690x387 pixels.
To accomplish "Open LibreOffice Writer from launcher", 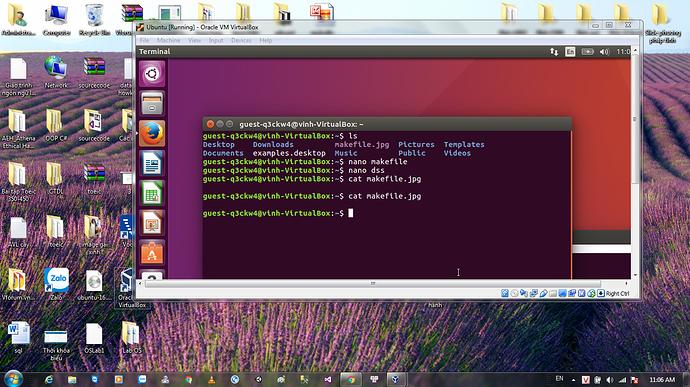I will [x=152, y=163].
